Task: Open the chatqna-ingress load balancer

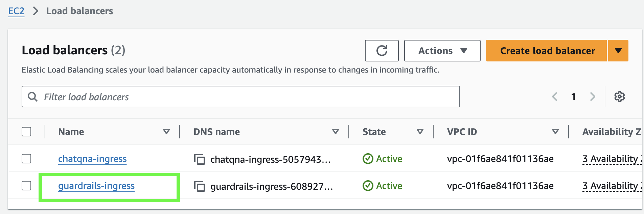Action: point(92,159)
